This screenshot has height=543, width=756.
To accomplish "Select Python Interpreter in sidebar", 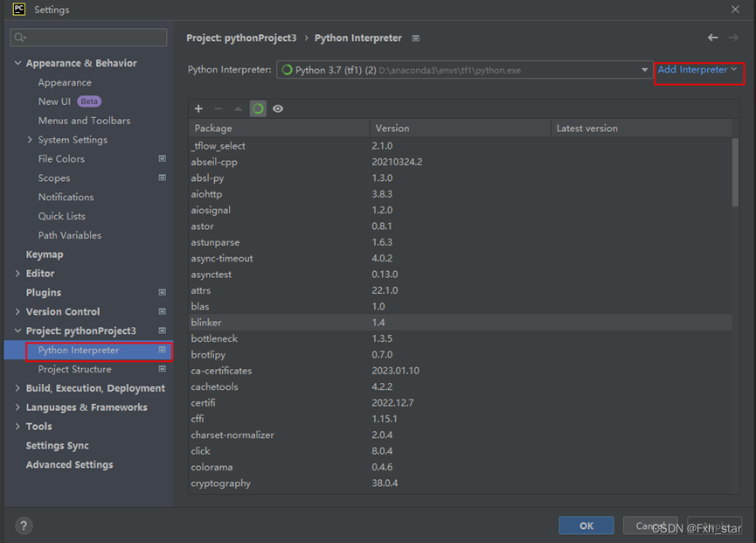I will tap(88, 350).
